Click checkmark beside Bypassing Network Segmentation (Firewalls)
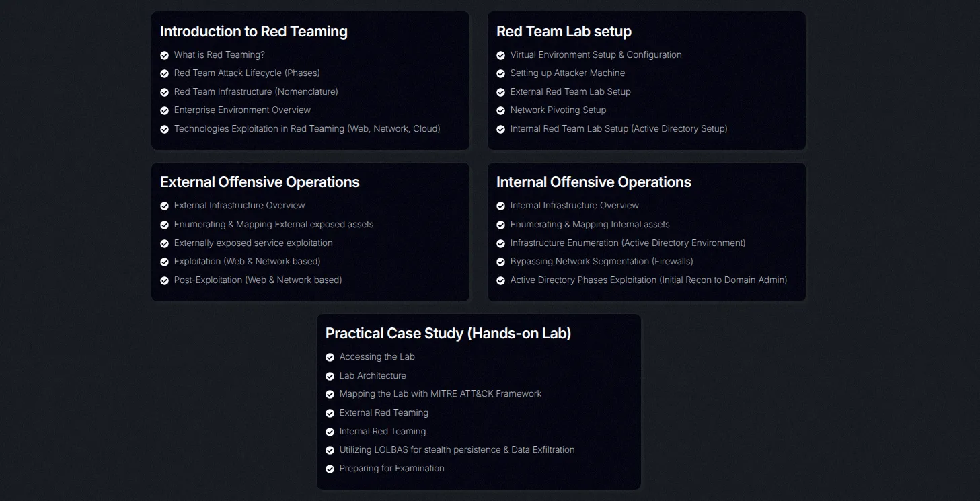 (500, 262)
